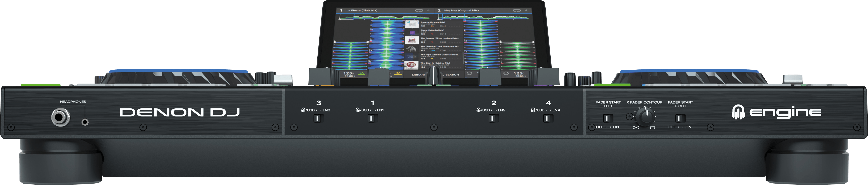Tap the SEARCH button on touchscreen
This screenshot has height=185, width=868.
tap(452, 75)
